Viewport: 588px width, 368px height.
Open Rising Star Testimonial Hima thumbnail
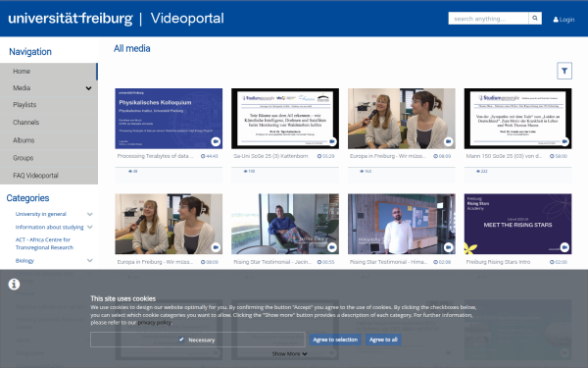pos(402,224)
